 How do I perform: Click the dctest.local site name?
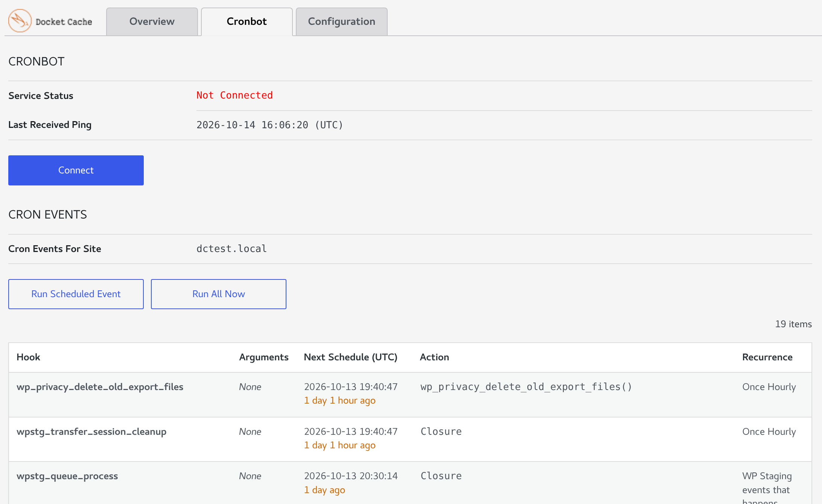[x=231, y=249]
